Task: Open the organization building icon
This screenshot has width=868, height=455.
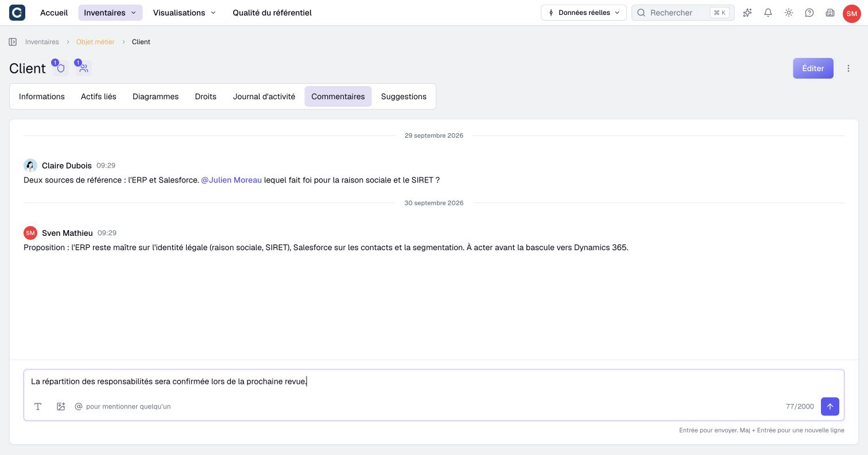Action: tap(830, 13)
